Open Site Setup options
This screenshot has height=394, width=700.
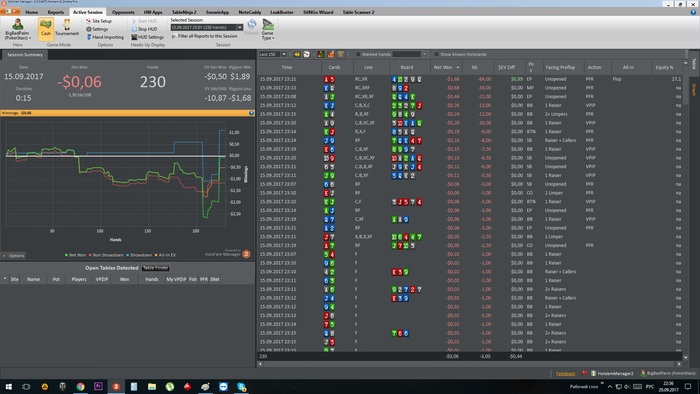point(99,21)
